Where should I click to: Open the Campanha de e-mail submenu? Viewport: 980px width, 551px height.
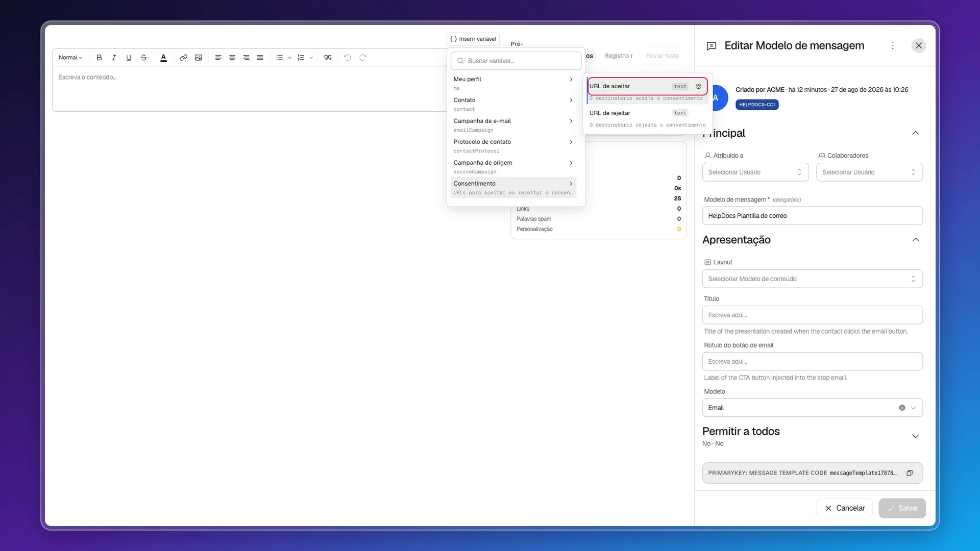point(513,125)
